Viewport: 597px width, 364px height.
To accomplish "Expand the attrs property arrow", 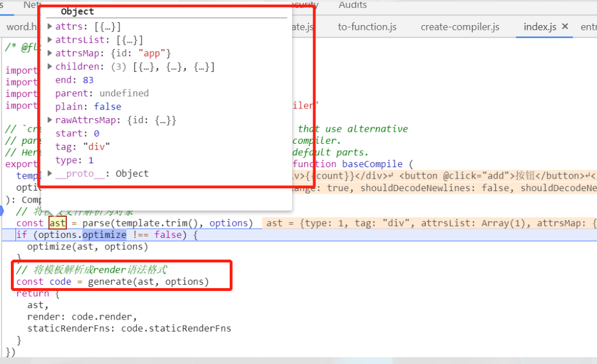I will point(50,26).
